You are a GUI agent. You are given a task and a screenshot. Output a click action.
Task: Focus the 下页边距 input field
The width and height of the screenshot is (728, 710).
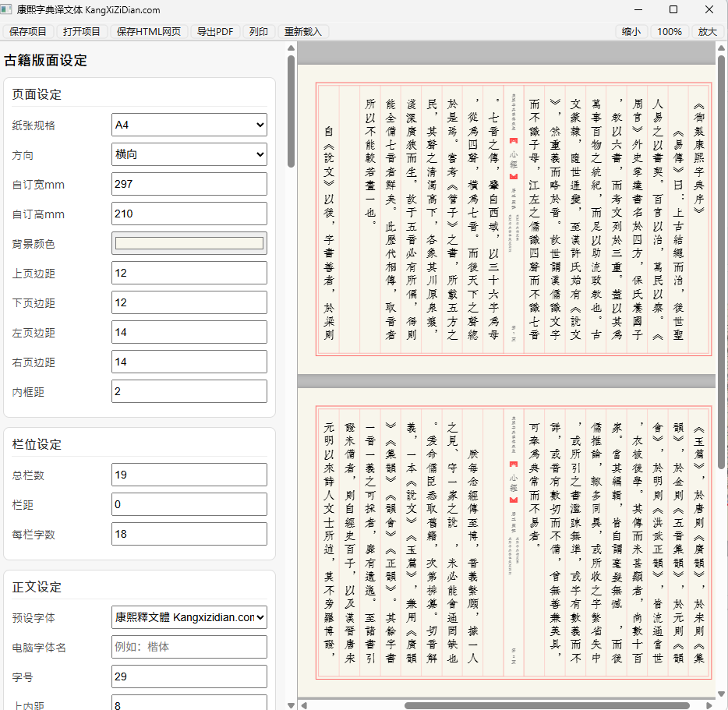coord(189,302)
